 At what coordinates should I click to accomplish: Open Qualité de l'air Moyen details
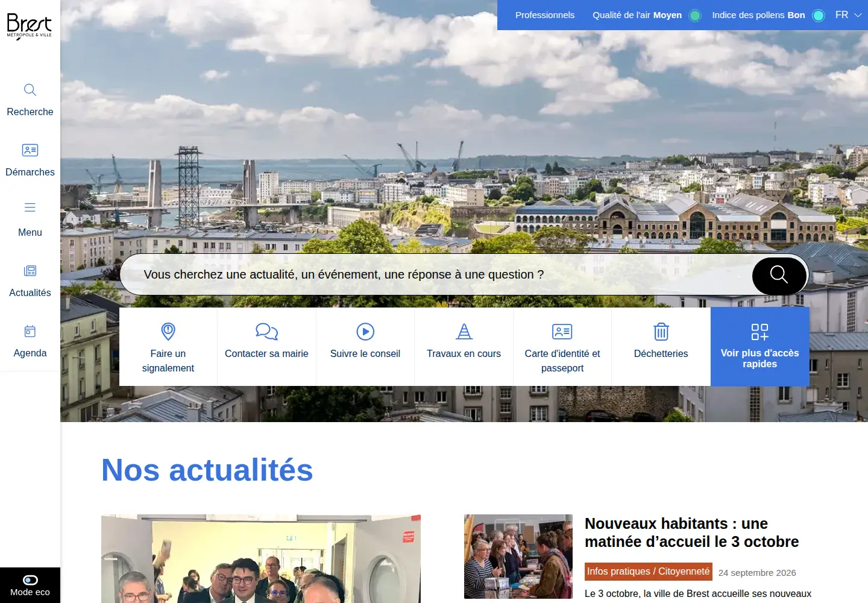pos(637,15)
